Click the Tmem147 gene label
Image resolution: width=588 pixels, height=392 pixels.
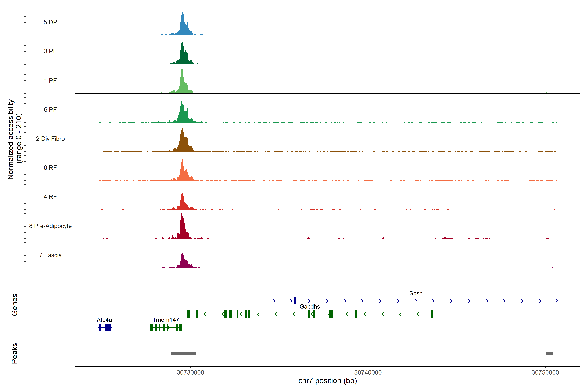coord(166,320)
